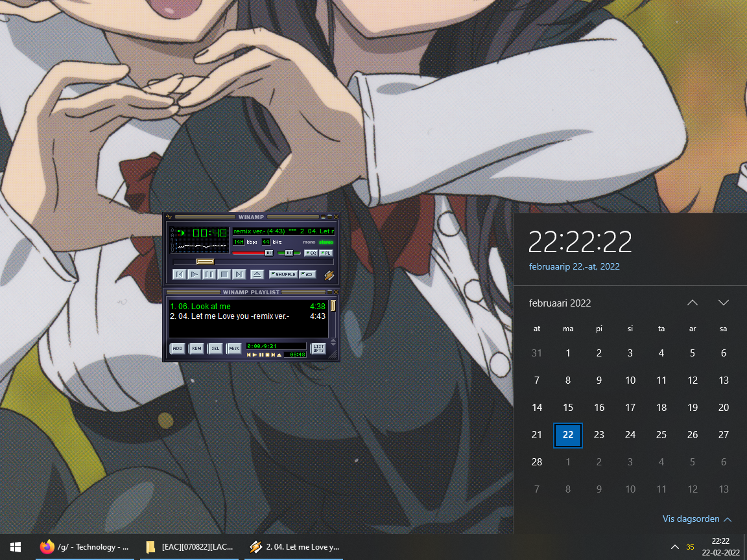Select February 10 in the calendar
Screen dimensions: 747x560
630,380
